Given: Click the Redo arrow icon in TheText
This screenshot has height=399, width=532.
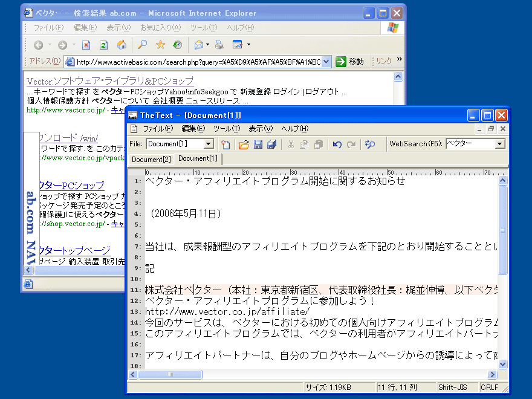Looking at the screenshot, I should pos(351,144).
